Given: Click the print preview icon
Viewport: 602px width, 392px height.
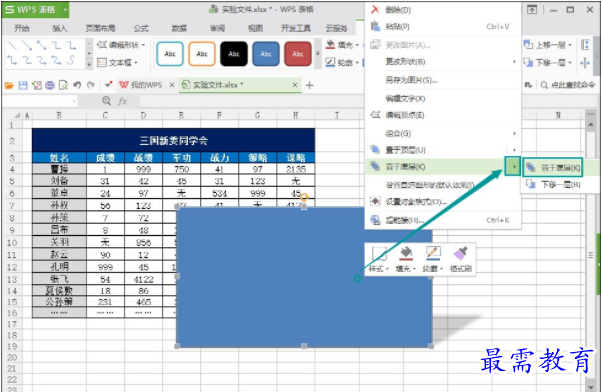Looking at the screenshot, I should 63,85.
